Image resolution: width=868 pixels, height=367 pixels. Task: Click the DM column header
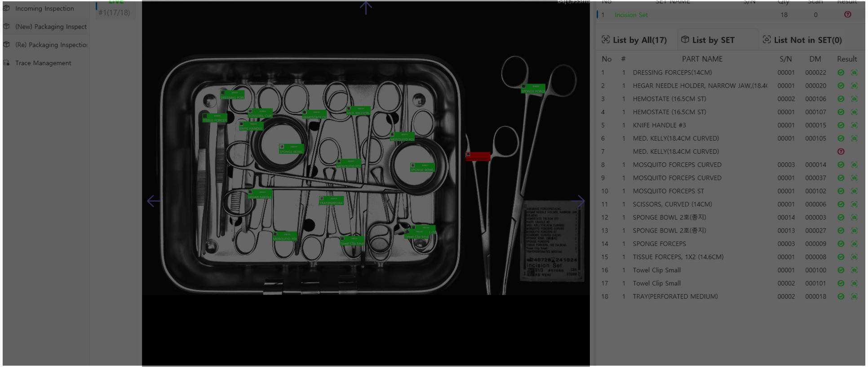point(815,59)
